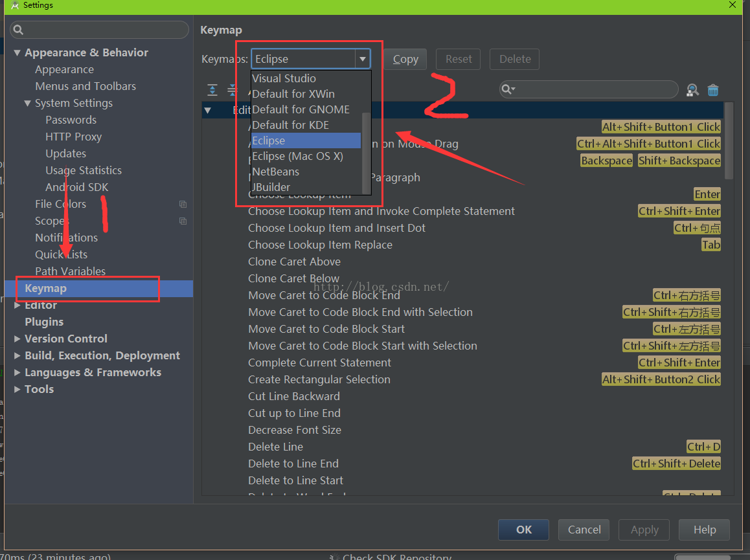The height and width of the screenshot is (560, 750).
Task: Click the keymap list vertical scrollbar
Action: 729,140
